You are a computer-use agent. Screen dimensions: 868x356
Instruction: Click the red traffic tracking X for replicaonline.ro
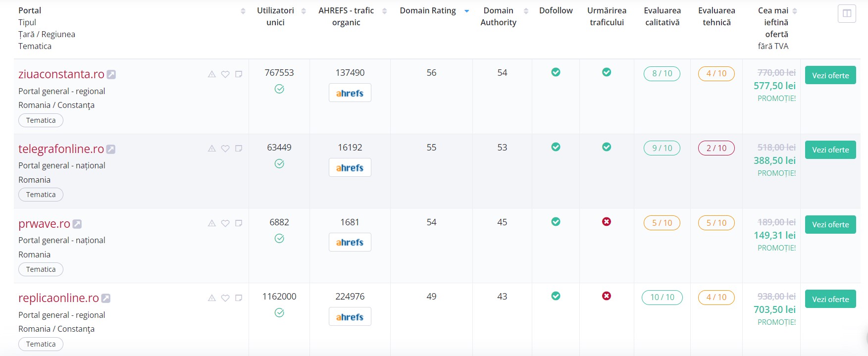coord(607,296)
